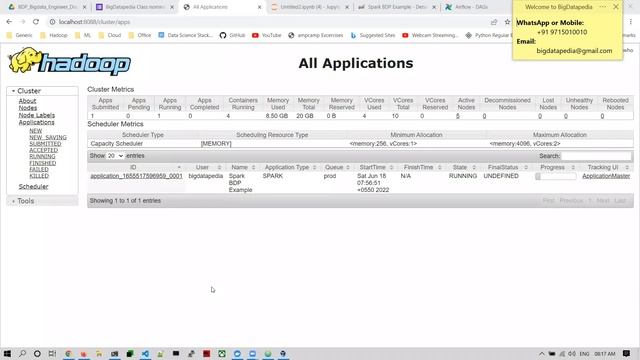Open the GitHub bookmark
Screen dimensions: 640x360
click(x=233, y=36)
